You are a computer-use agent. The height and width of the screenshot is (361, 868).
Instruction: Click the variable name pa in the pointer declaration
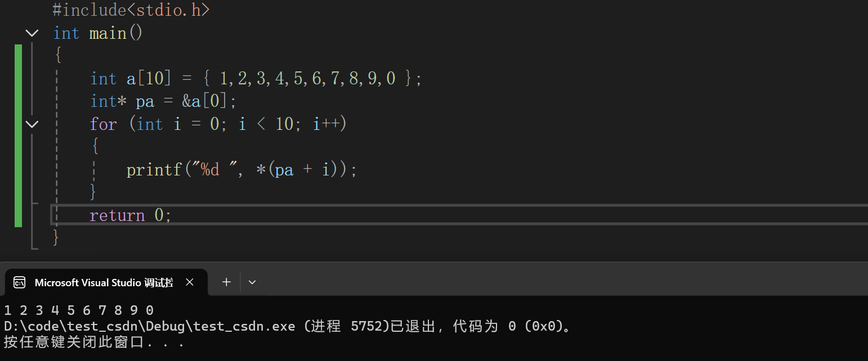(145, 101)
